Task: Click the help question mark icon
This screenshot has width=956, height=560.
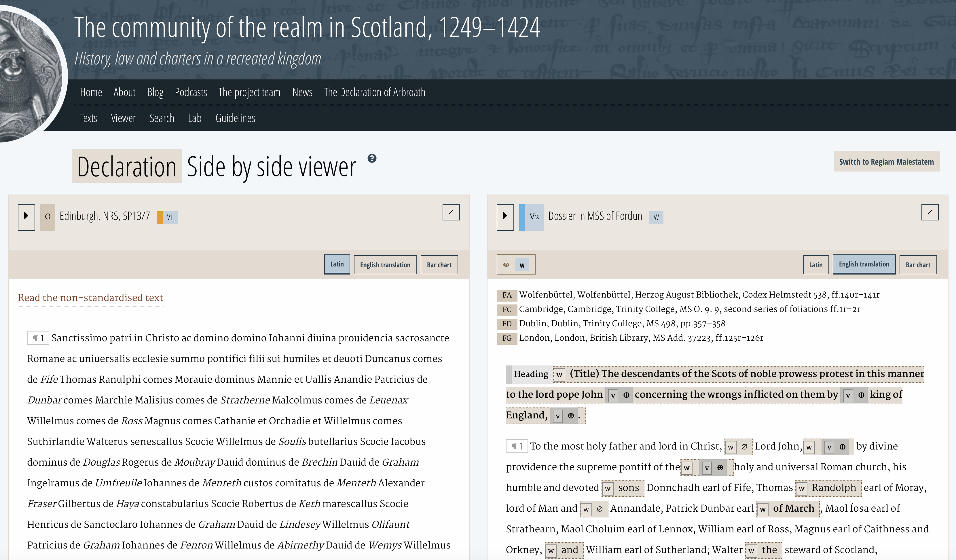Action: coord(371,158)
